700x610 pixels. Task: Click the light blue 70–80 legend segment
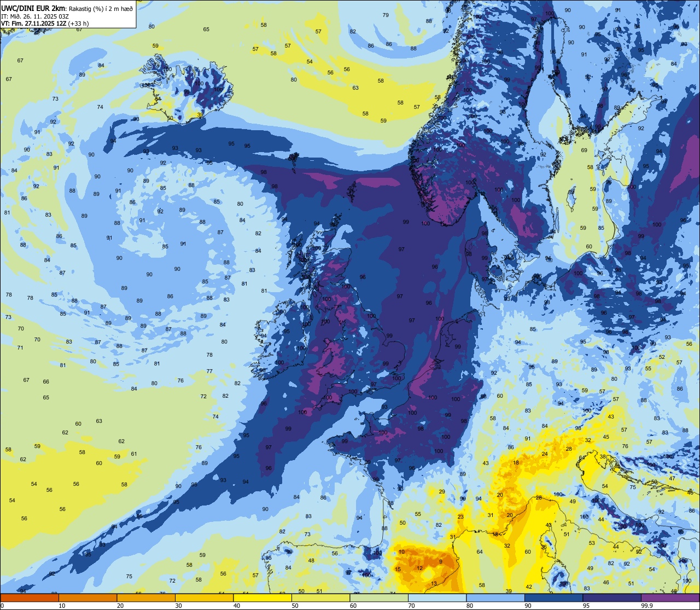(437, 597)
